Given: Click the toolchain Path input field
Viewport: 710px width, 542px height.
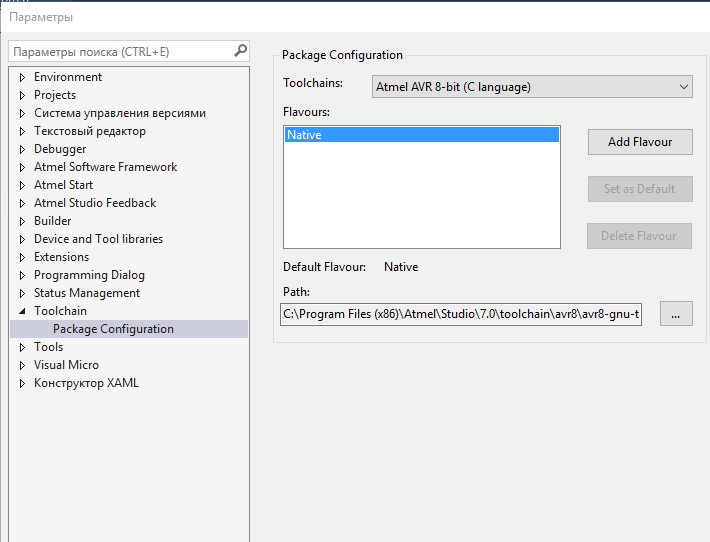Looking at the screenshot, I should pos(461,314).
